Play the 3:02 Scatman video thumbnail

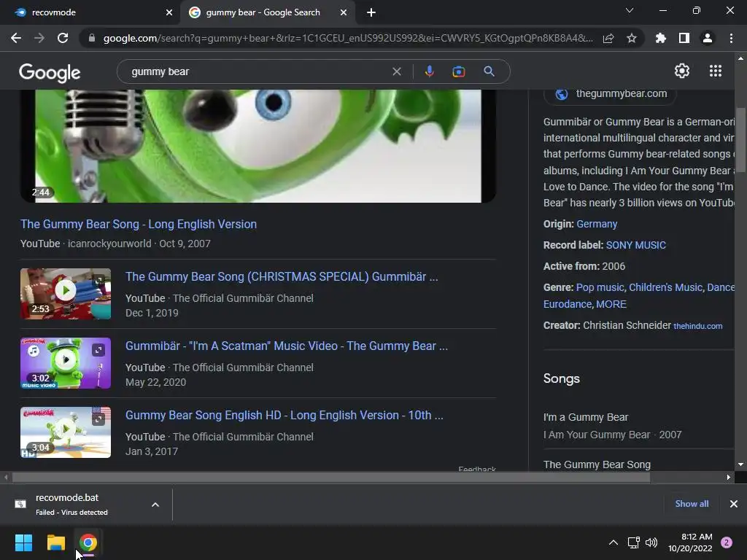65,363
